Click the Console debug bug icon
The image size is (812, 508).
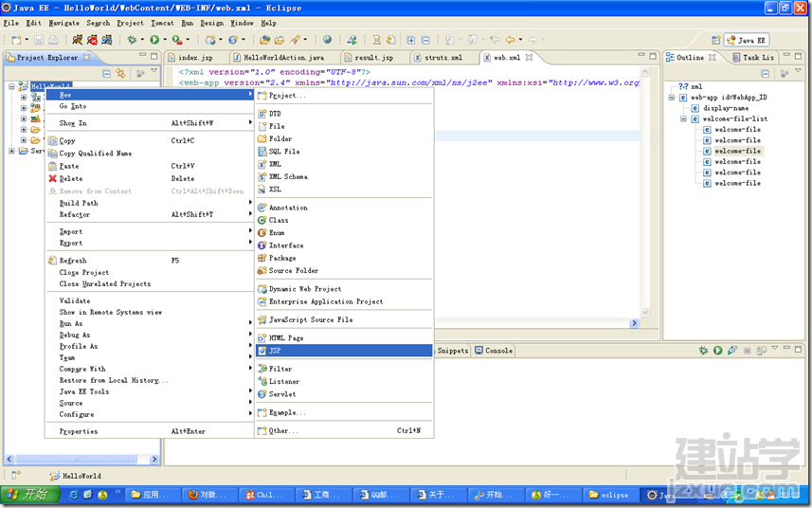pos(703,351)
